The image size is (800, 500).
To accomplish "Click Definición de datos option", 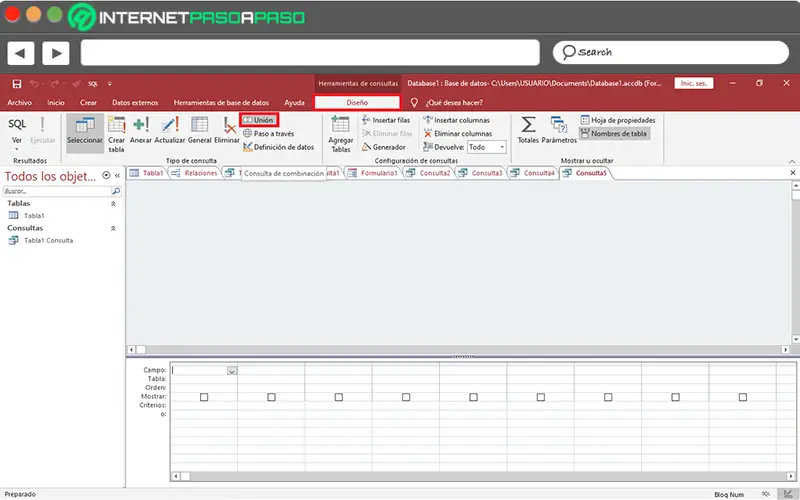I will click(x=279, y=147).
